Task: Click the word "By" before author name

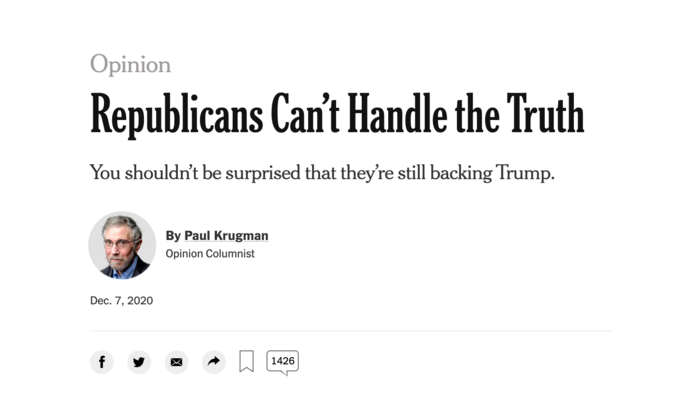Action: (x=173, y=236)
